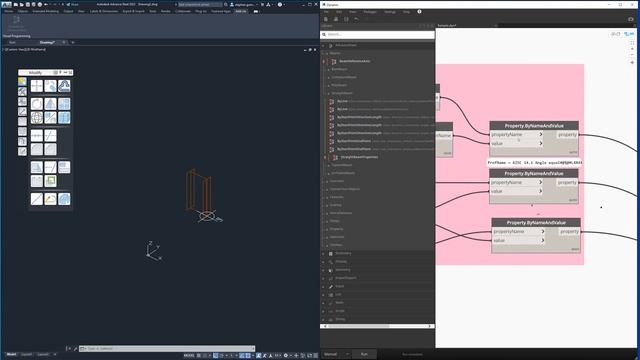
Task: Open the Manual run mode dropdown
Action: [x=337, y=354]
